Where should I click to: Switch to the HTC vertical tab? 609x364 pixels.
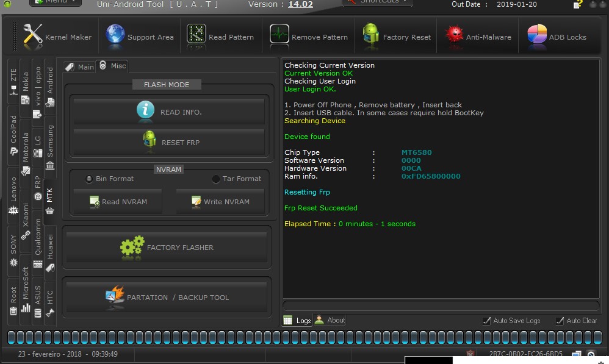pos(50,302)
